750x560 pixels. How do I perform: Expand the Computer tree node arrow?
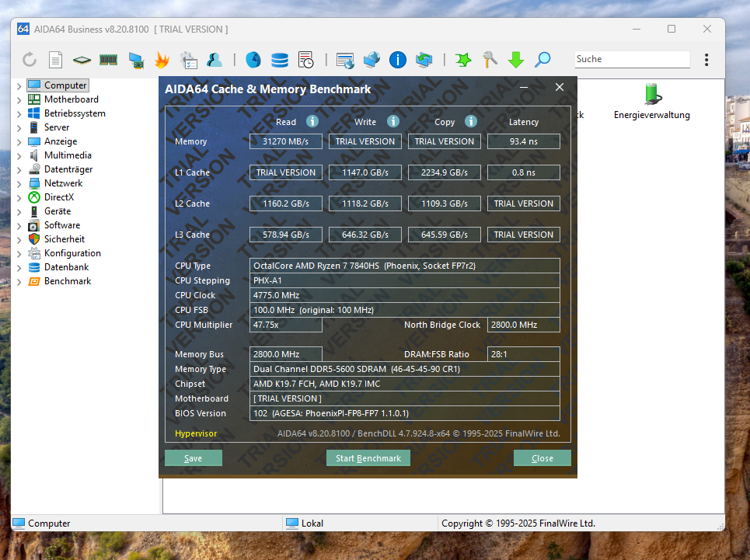19,86
